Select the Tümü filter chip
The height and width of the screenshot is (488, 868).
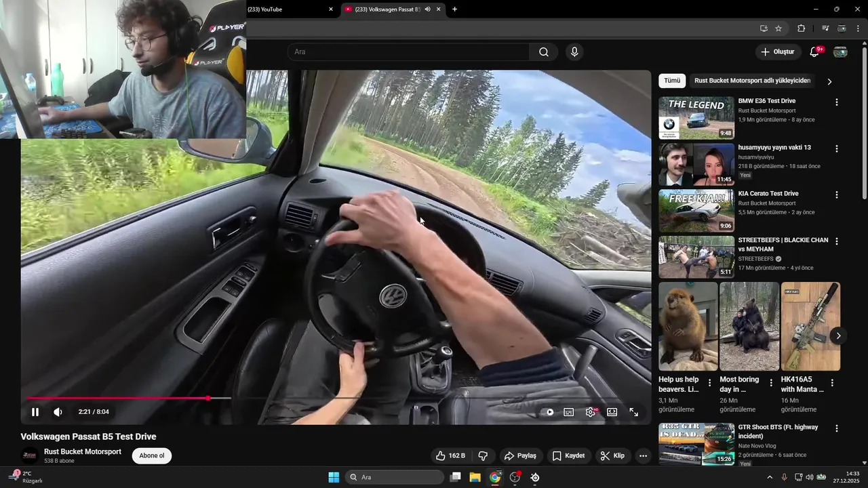click(x=672, y=81)
